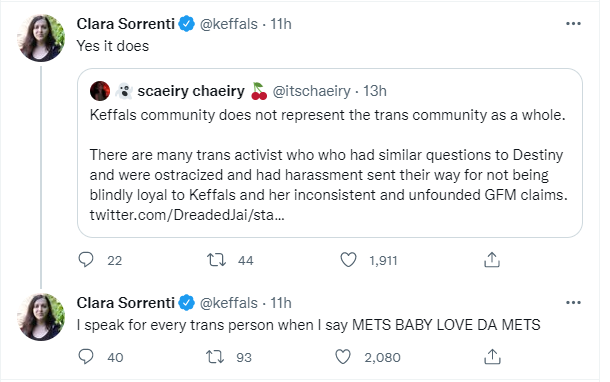Open the twitter.com/DreadedJai link
The height and width of the screenshot is (382, 610).
[187, 215]
